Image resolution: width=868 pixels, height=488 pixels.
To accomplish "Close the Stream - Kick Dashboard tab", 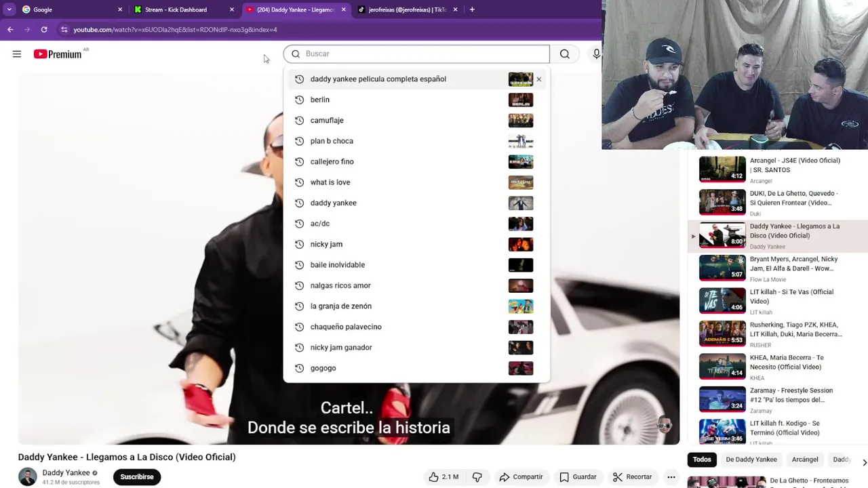I will (232, 9).
